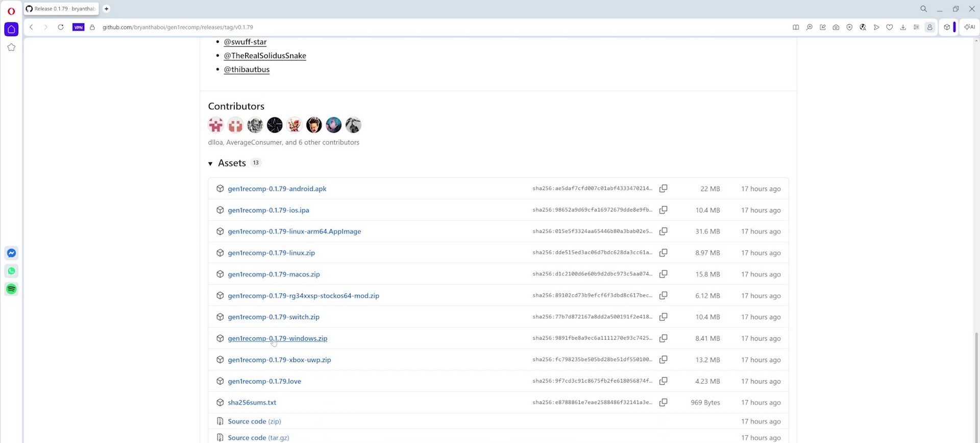
Task: Open the ad blocker shield icon
Action: point(849,27)
